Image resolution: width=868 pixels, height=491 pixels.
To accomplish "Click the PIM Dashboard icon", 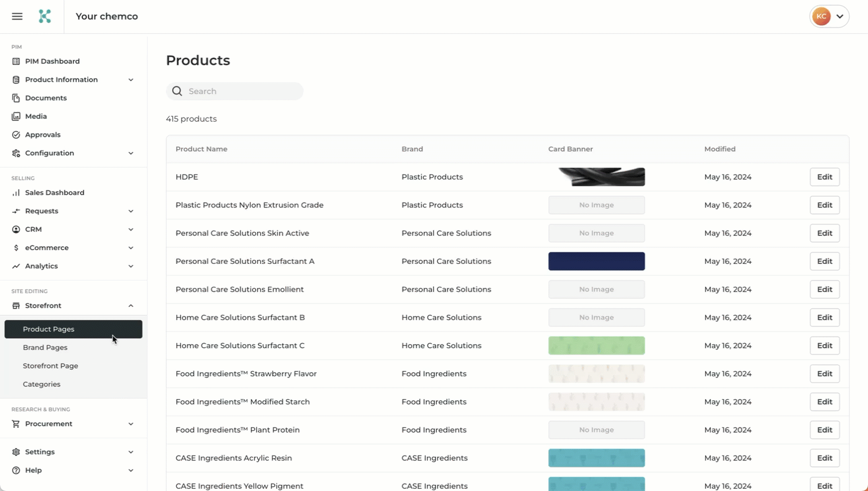I will click(x=16, y=61).
